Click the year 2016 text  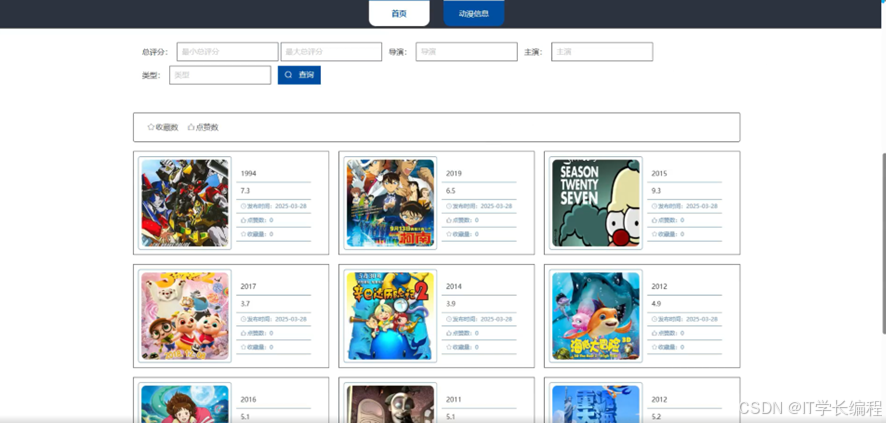point(248,399)
